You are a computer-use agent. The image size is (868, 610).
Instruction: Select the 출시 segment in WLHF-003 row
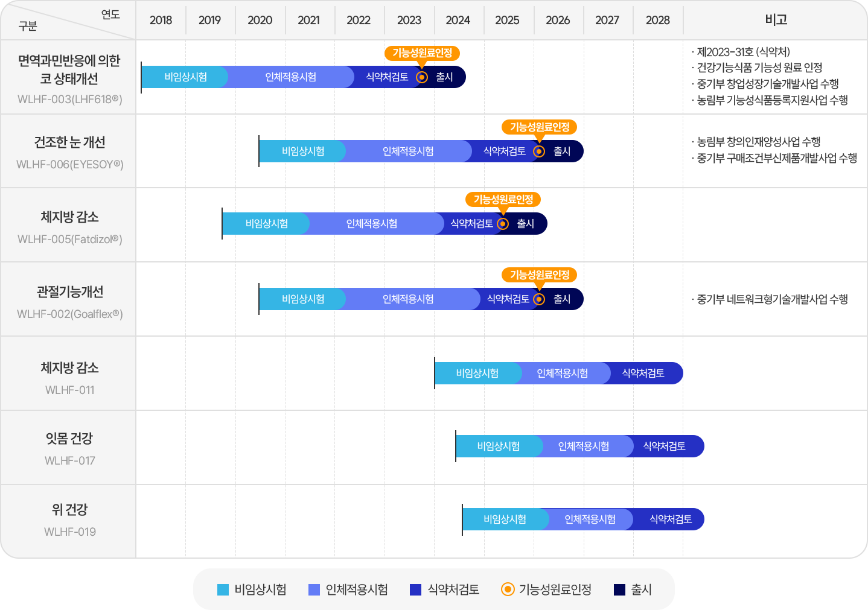pos(445,77)
